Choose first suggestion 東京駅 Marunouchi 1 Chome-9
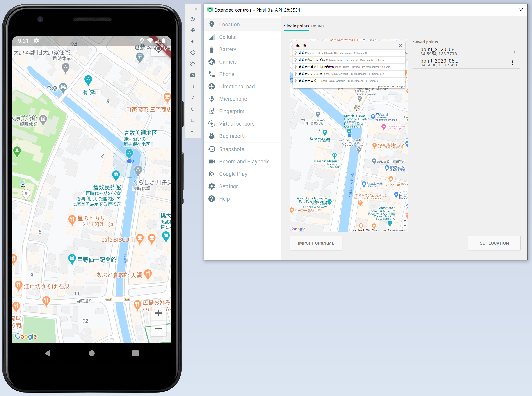This screenshot has height=396, width=532. [x=349, y=53]
